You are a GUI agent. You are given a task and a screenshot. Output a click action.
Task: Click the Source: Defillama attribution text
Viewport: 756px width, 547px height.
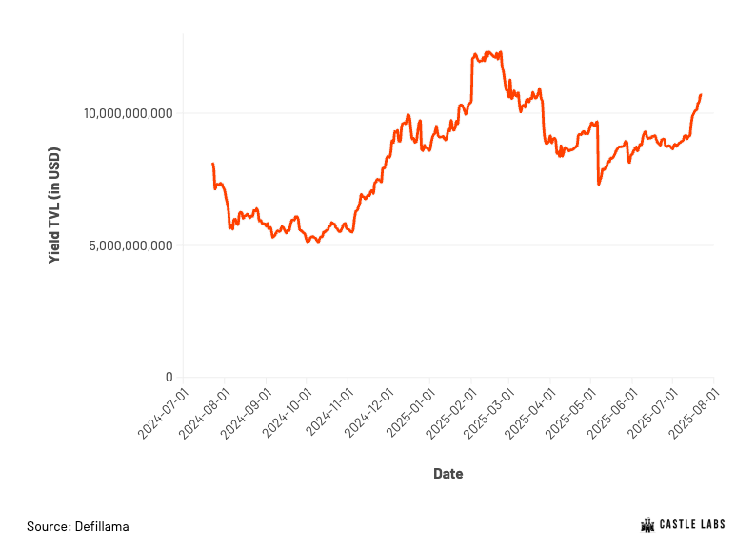coord(78,526)
